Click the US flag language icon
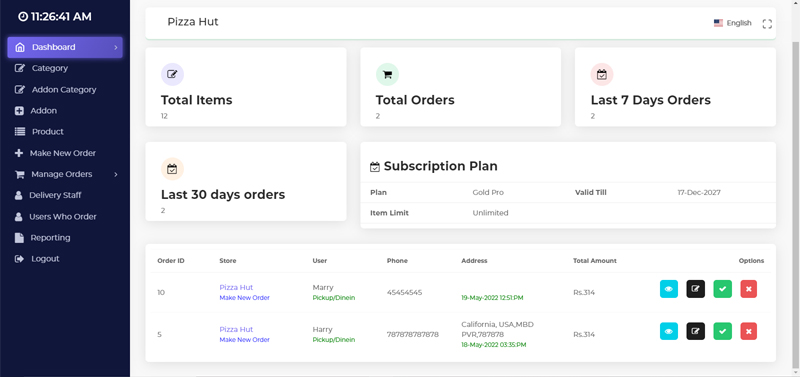 [718, 23]
